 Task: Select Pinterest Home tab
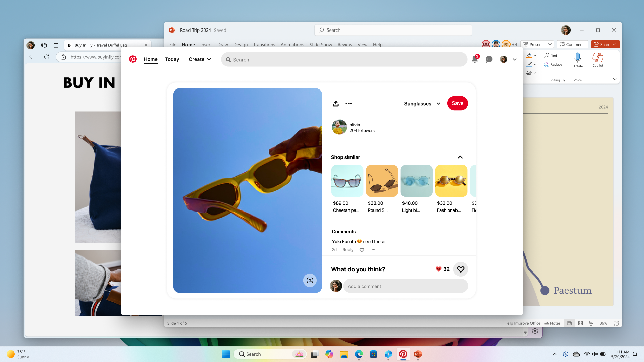151,59
